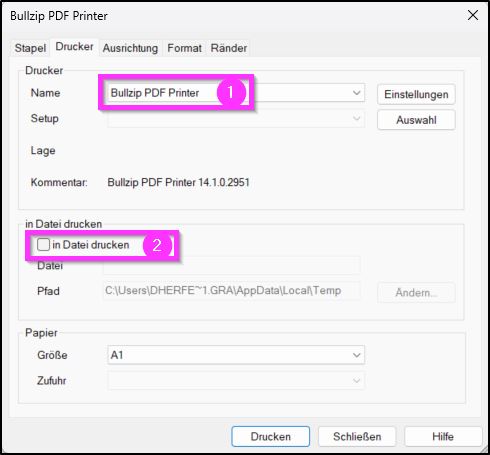Open the paper Größe dropdown showing A1
Image resolution: width=490 pixels, height=455 pixels.
point(236,355)
